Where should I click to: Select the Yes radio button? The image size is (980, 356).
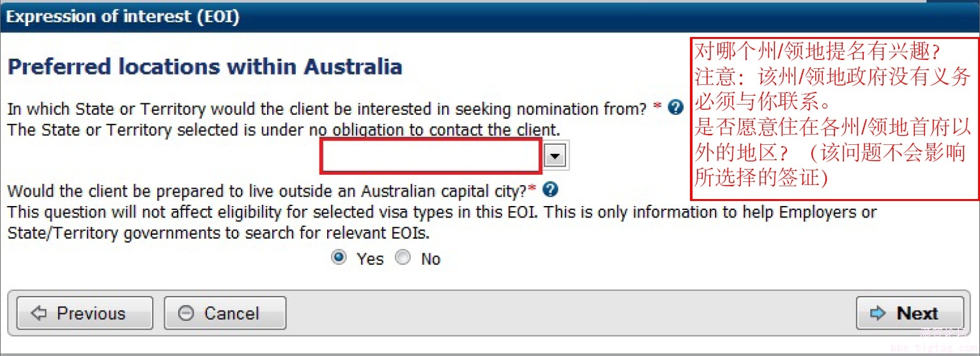[339, 258]
